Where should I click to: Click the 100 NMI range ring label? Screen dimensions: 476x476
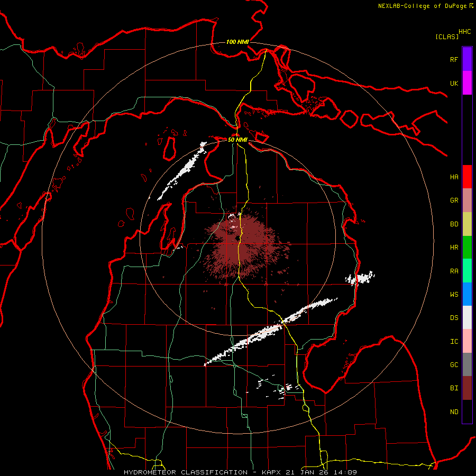point(237,42)
